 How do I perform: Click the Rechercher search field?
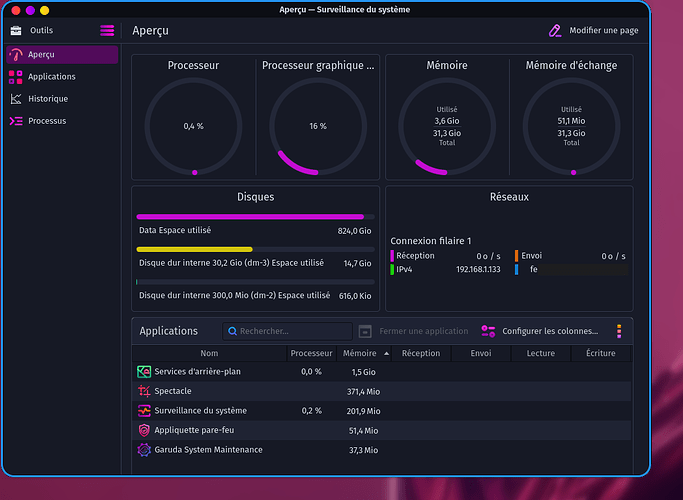pos(288,331)
